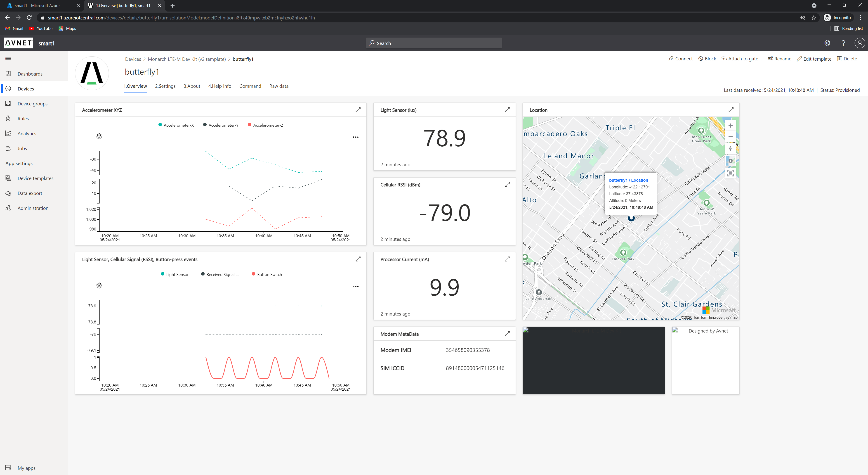Collapse the left navigation hamburger menu
Image resolution: width=868 pixels, height=475 pixels.
tap(8, 59)
